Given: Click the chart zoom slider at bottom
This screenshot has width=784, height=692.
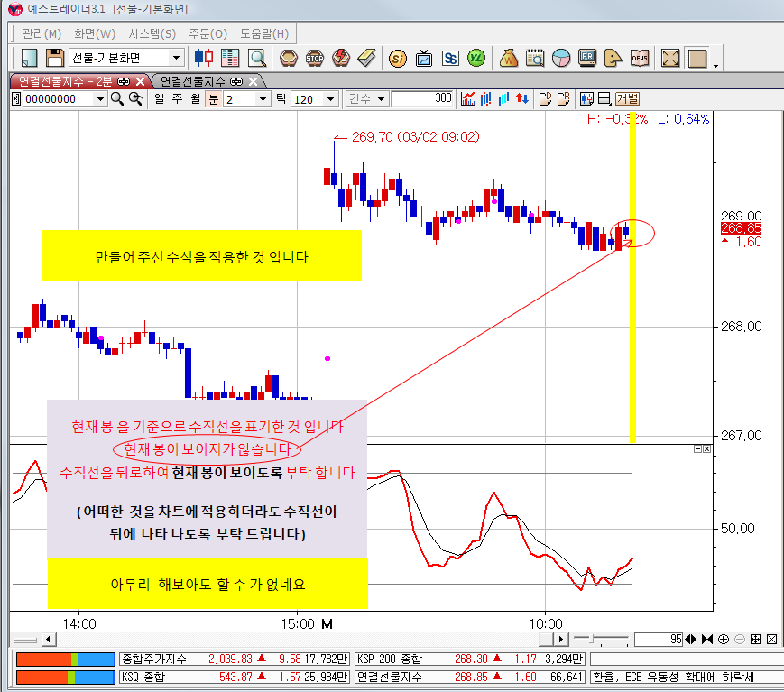Looking at the screenshot, I should (x=602, y=639).
